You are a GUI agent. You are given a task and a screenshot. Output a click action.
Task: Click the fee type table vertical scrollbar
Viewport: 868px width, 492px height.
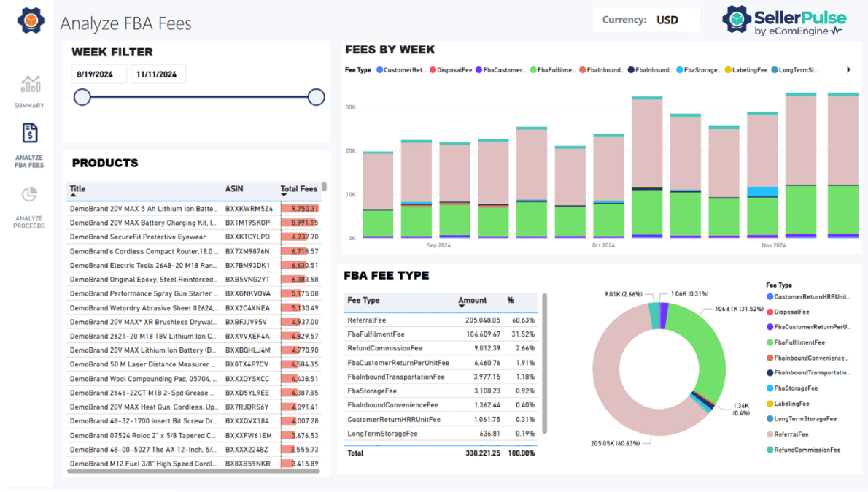click(x=545, y=364)
